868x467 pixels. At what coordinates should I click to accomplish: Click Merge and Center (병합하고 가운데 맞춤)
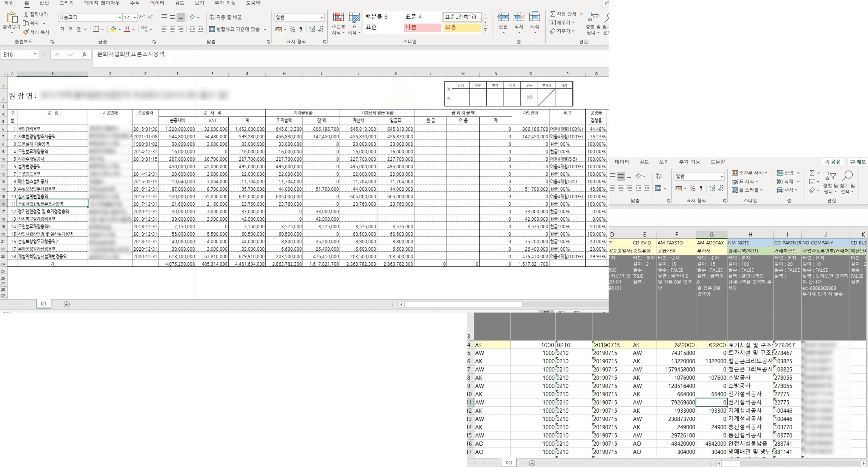coord(235,29)
